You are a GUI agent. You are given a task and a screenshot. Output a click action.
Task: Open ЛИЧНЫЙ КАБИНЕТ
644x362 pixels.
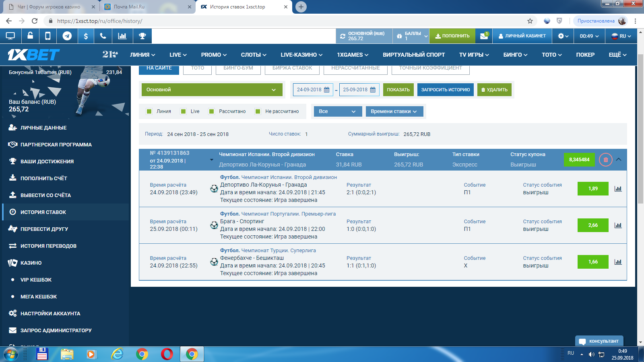(x=522, y=36)
